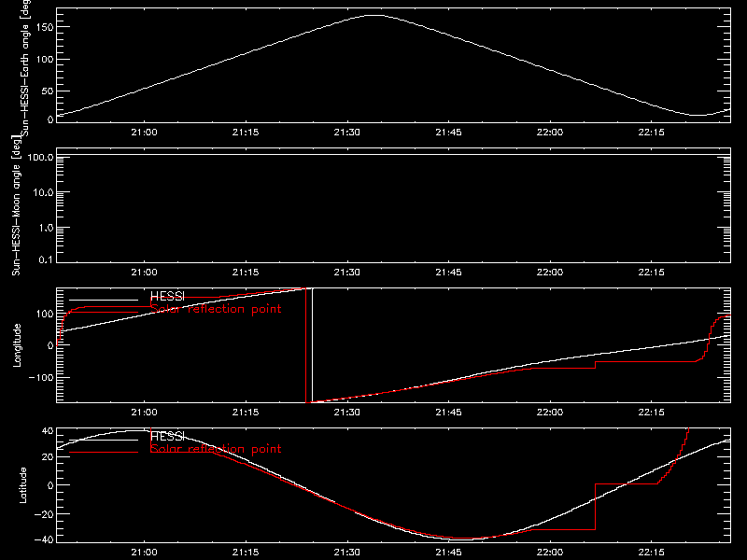The height and width of the screenshot is (560, 747).
Task: Select the "HESSI" legend text in Longitude plot
Action: pos(167,296)
